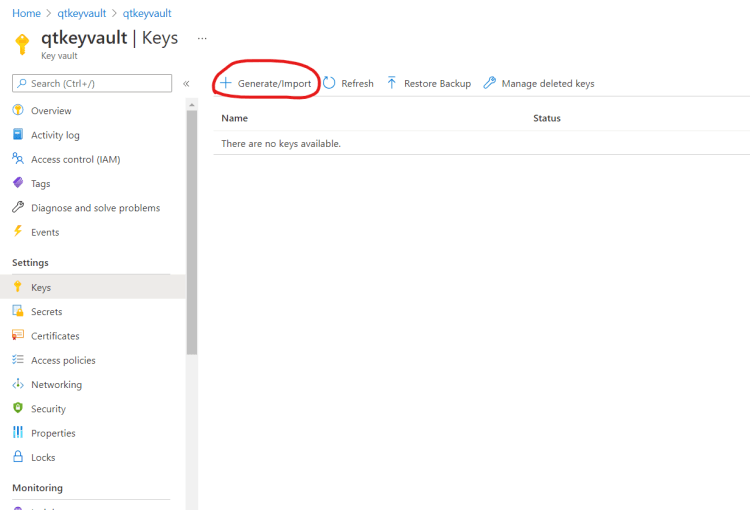Click Manage deleted keys button
The height and width of the screenshot is (510, 750).
coord(539,83)
